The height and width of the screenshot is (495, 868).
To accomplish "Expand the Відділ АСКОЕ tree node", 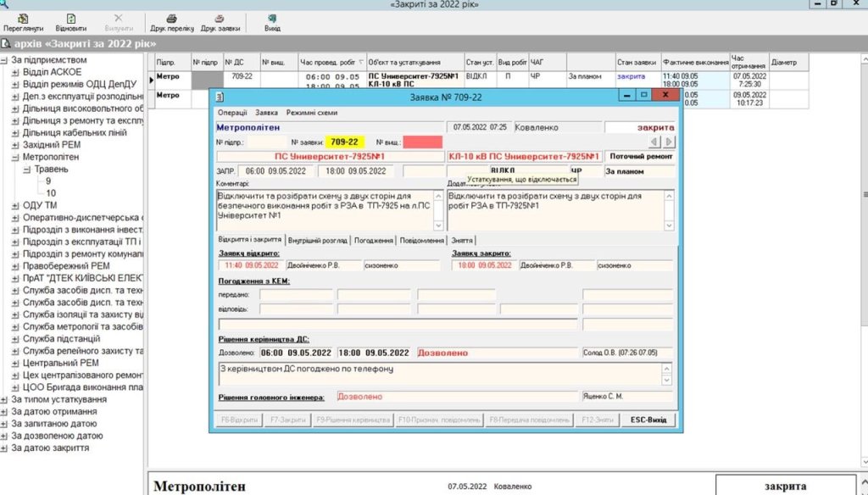I will coord(15,73).
